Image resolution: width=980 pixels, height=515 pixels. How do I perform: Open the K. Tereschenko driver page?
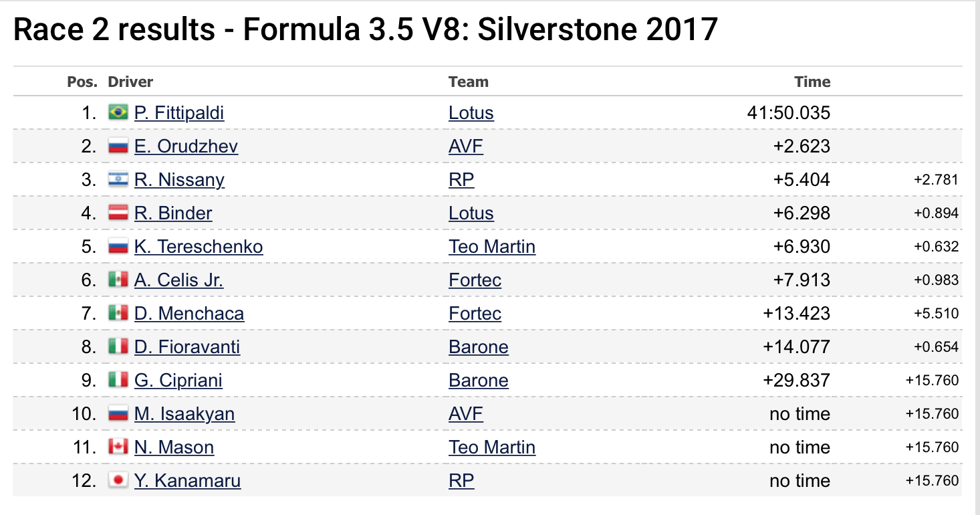click(x=199, y=247)
